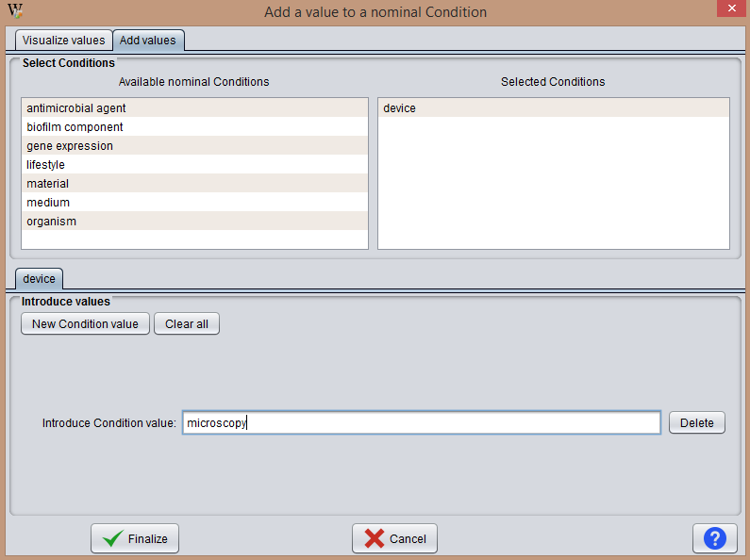Select device in Selected Conditions list
The height and width of the screenshot is (560, 750).
coord(554,108)
